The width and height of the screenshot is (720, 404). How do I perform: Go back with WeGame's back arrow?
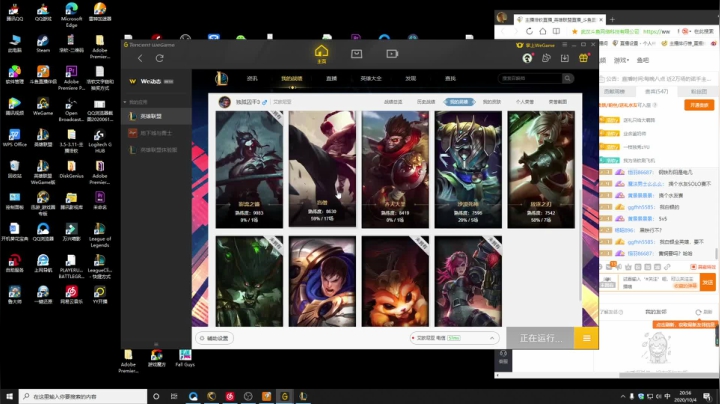click(140, 58)
